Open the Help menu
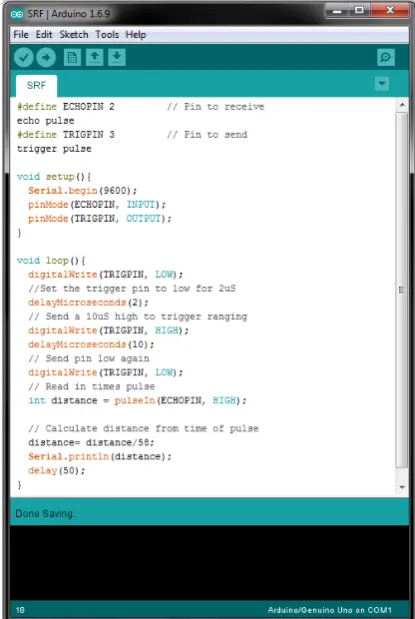Image resolution: width=415 pixels, height=619 pixels. point(136,35)
